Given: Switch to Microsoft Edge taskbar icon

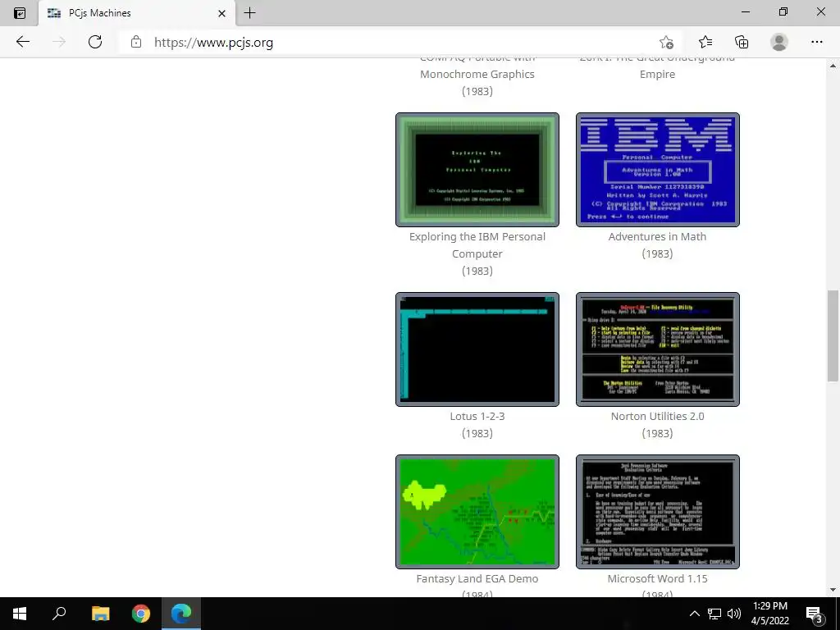Looking at the screenshot, I should pyautogui.click(x=181, y=614).
